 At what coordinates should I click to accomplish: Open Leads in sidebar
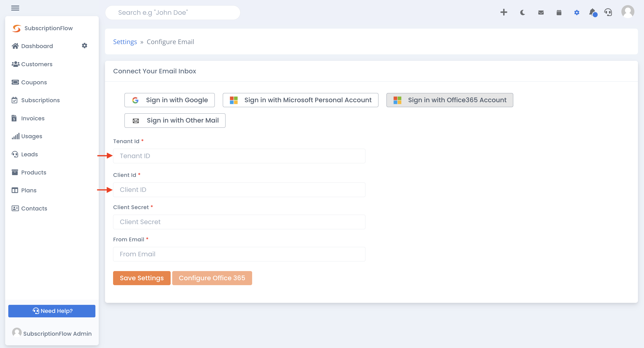click(25, 154)
